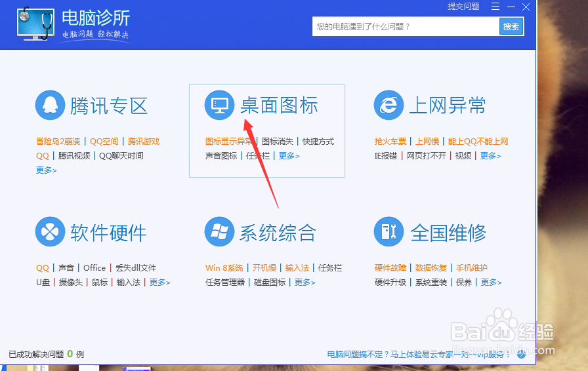Screen dimensions: 588x371
Task: Expand 更多 under 桌面图标
Action: click(x=289, y=156)
